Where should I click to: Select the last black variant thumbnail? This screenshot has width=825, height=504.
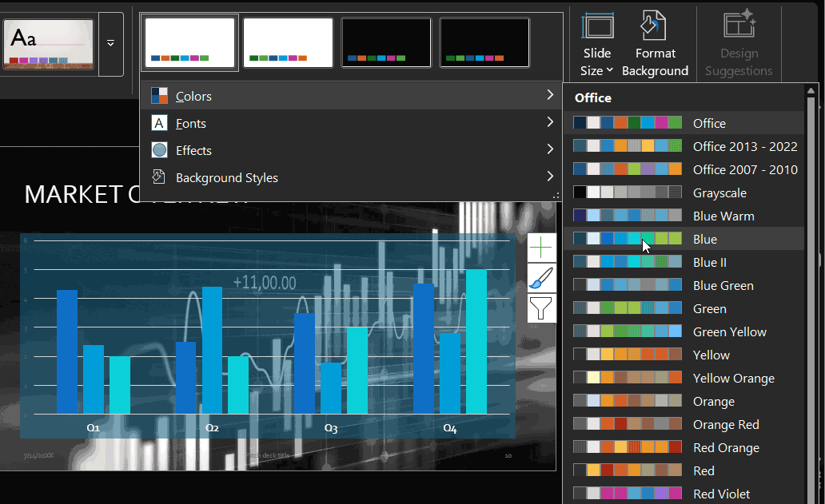[x=484, y=42]
